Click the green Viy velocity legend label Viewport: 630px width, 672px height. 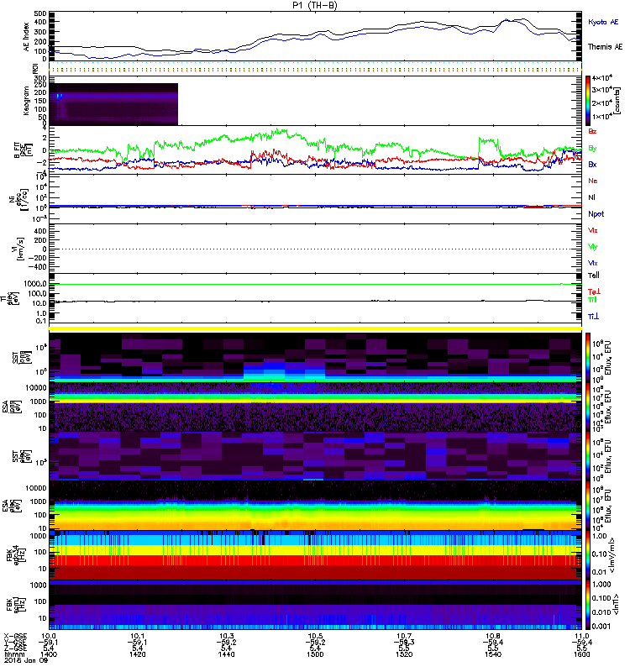(592, 247)
